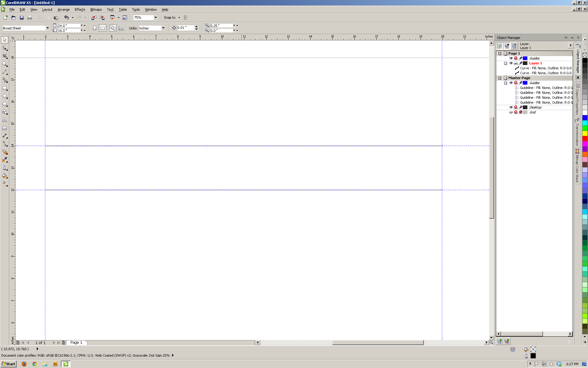Select the Pick tool
Viewport: 588px width, 368px height.
pyautogui.click(x=5, y=40)
